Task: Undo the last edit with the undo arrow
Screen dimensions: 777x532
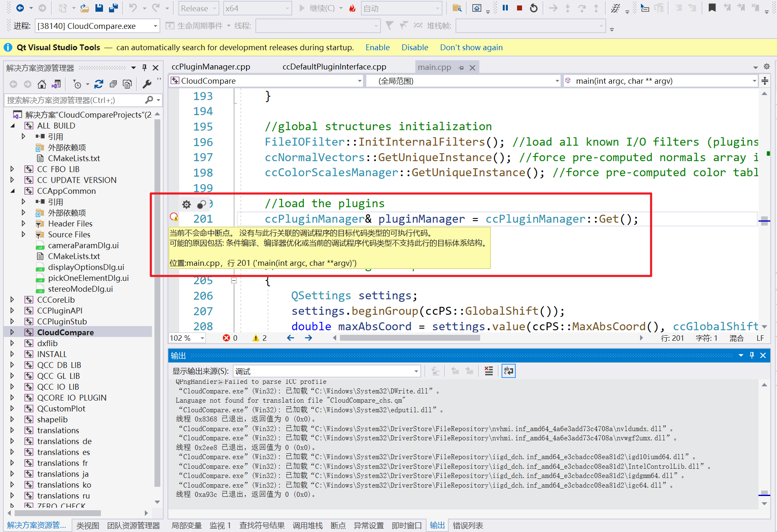Action: [133, 8]
